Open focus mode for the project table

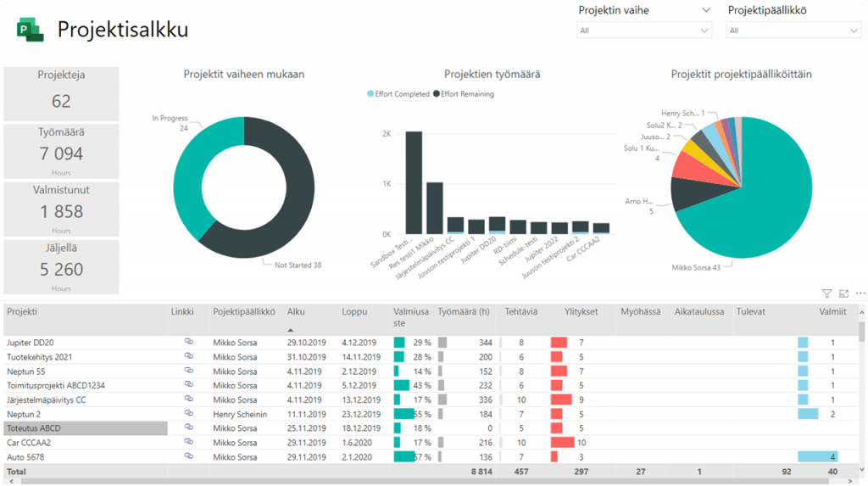843,293
